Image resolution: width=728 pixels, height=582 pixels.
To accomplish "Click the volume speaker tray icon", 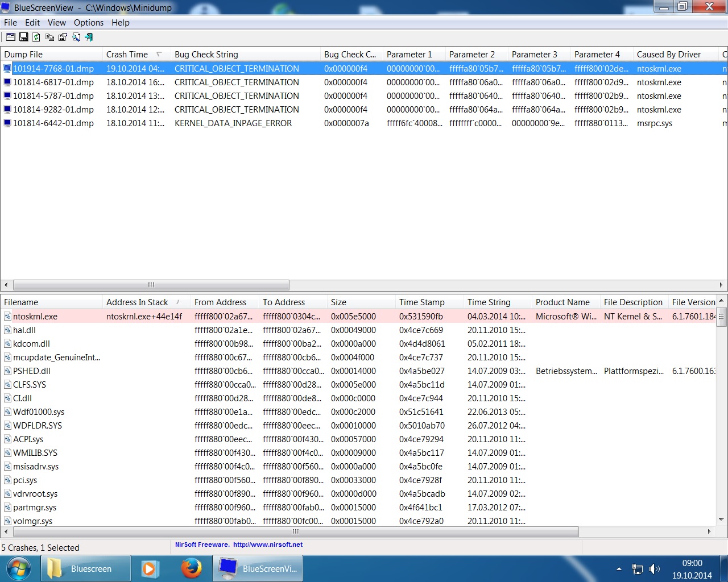I will click(x=655, y=568).
